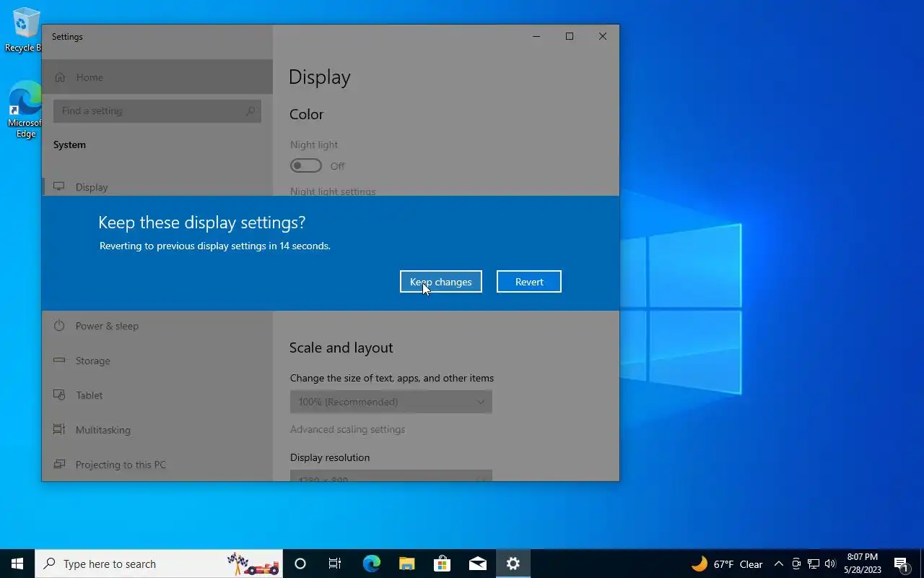Expand the 100% (Recommended) scale dropdown
Viewport: 924px width, 578px height.
pos(391,402)
